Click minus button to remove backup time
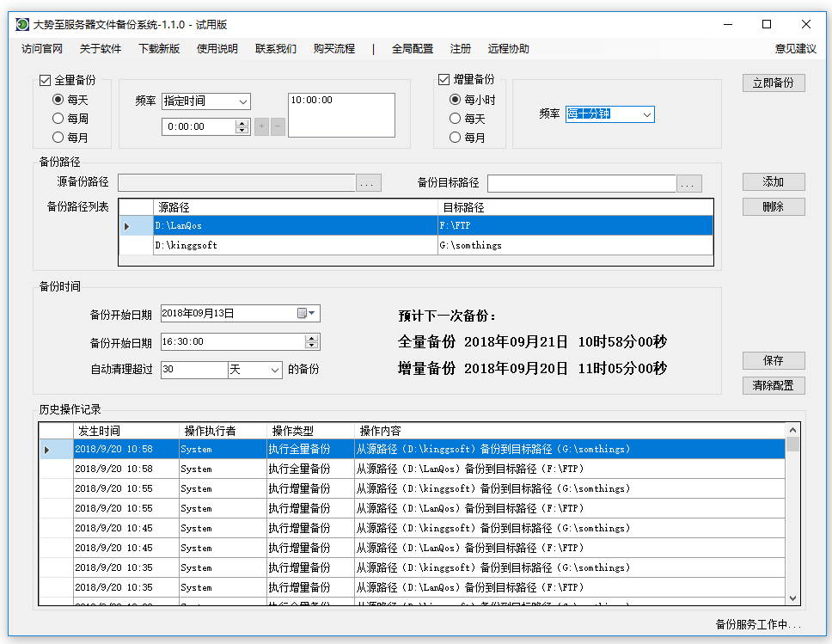This screenshot has height=644, width=832. 278,126
